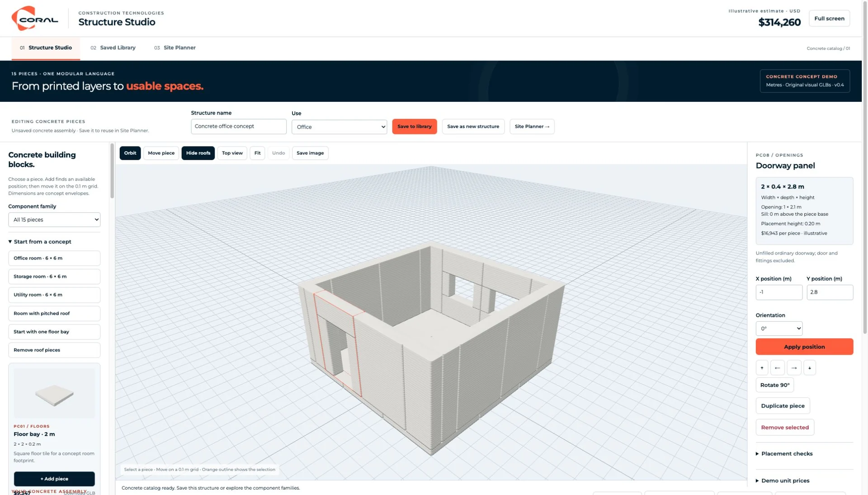Click the 'Floor bay · 2 m' title
This screenshot has height=495, width=868.
34,434
